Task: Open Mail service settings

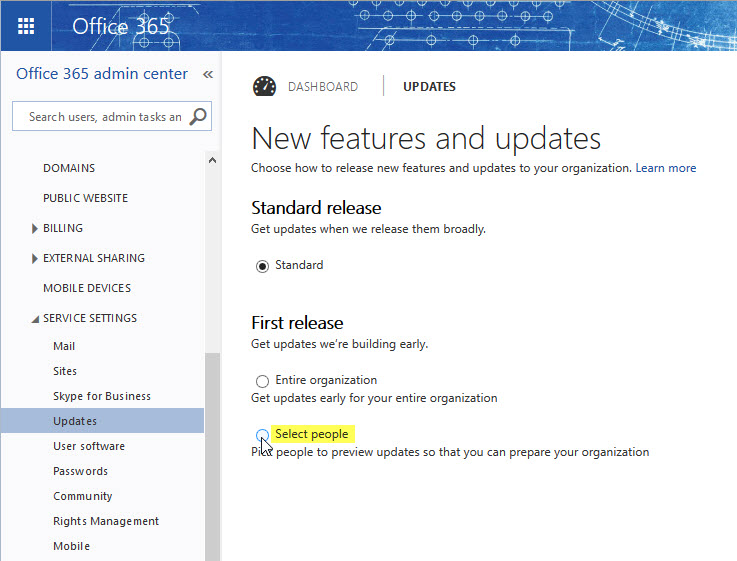Action: tap(64, 346)
